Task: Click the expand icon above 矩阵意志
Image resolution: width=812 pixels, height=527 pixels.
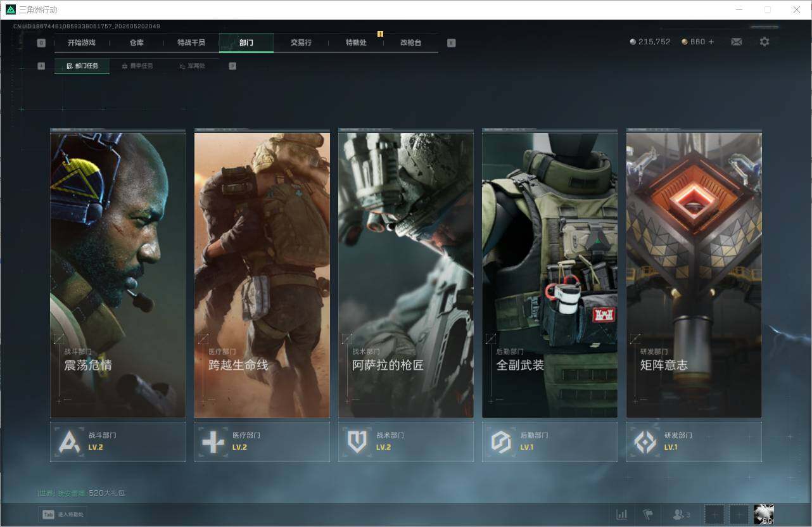Action: [x=635, y=339]
